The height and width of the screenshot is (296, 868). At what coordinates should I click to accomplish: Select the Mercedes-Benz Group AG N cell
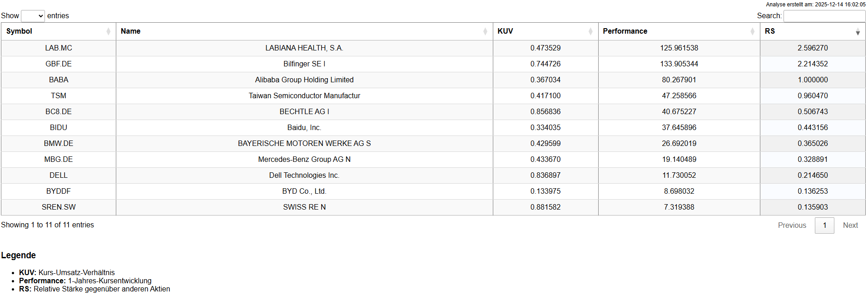(x=304, y=160)
